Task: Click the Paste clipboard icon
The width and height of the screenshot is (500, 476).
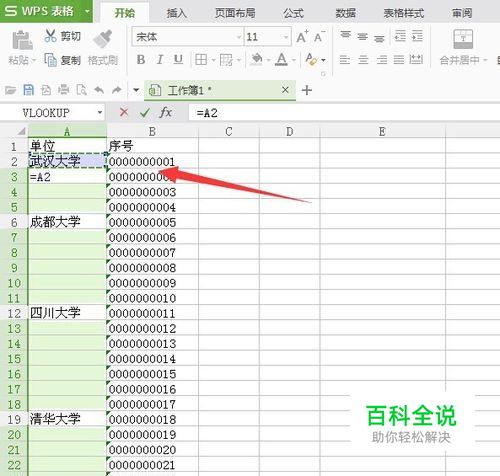Action: click(x=22, y=40)
